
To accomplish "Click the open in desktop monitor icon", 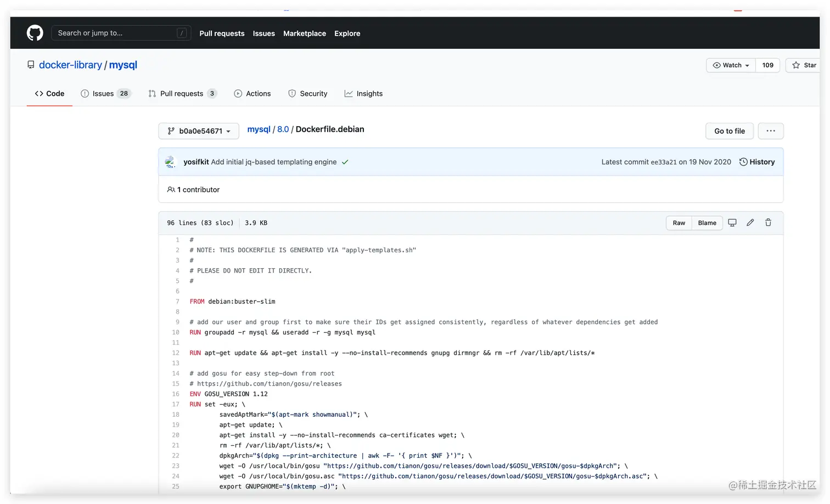I will [732, 223].
